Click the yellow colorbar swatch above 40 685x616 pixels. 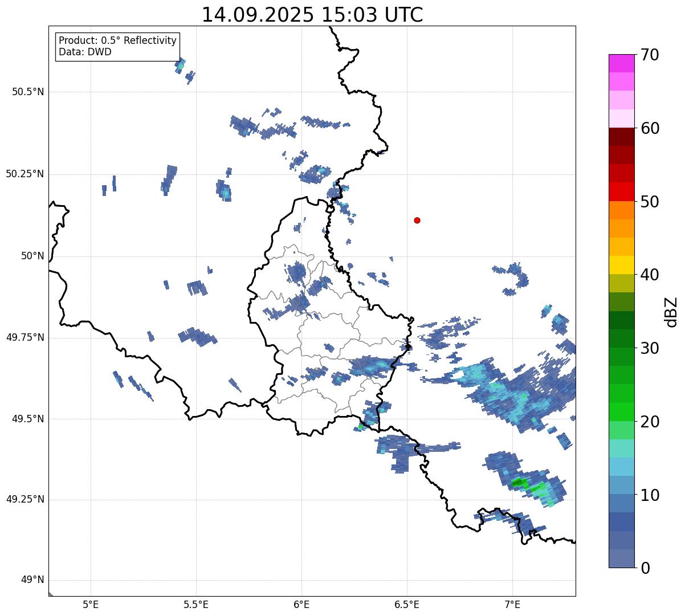[621, 265]
